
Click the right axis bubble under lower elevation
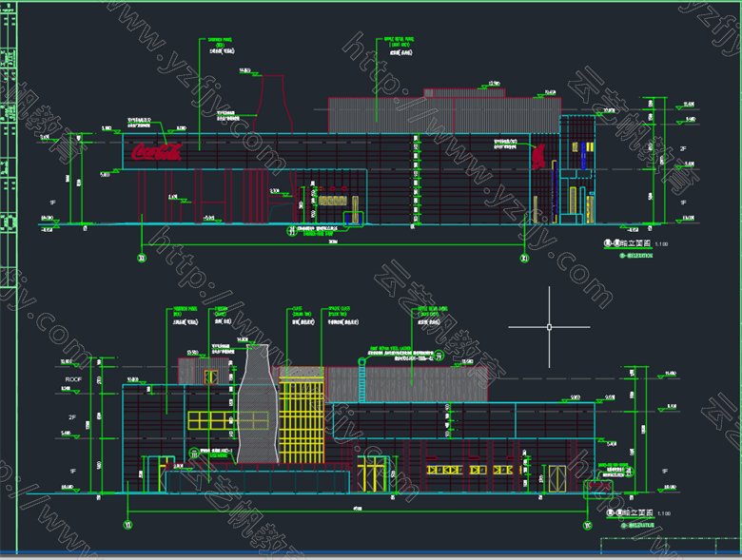point(587,525)
